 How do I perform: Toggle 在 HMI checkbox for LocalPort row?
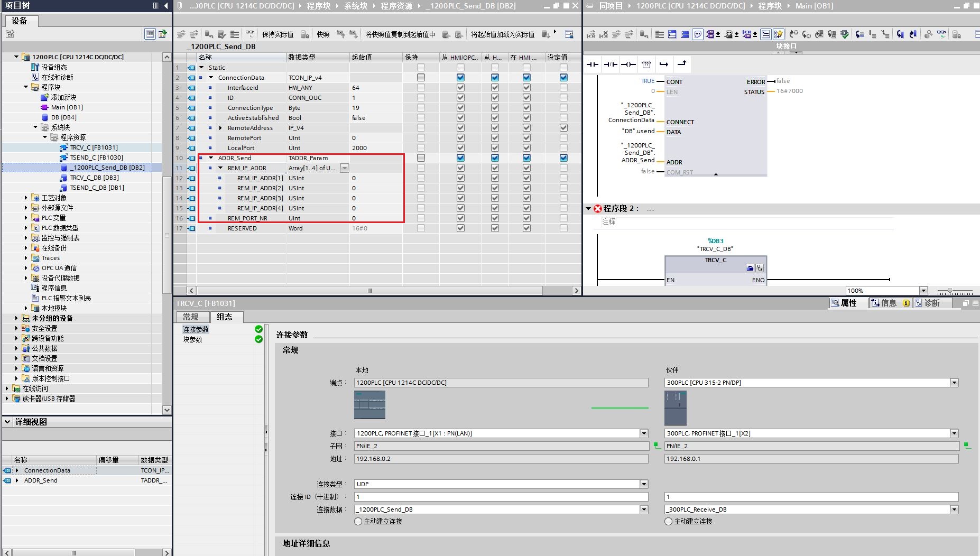[526, 148]
